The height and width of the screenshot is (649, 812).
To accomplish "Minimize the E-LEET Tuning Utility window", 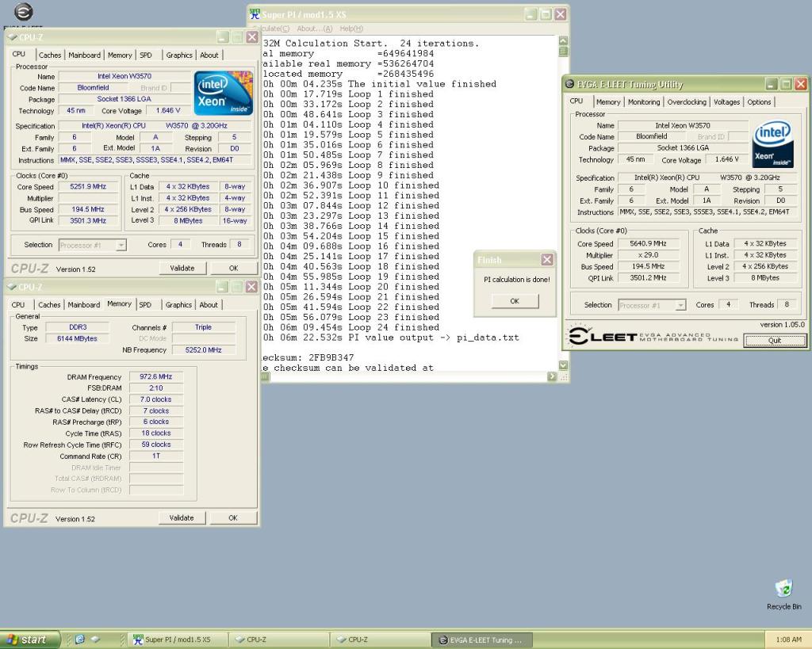I will (772, 84).
